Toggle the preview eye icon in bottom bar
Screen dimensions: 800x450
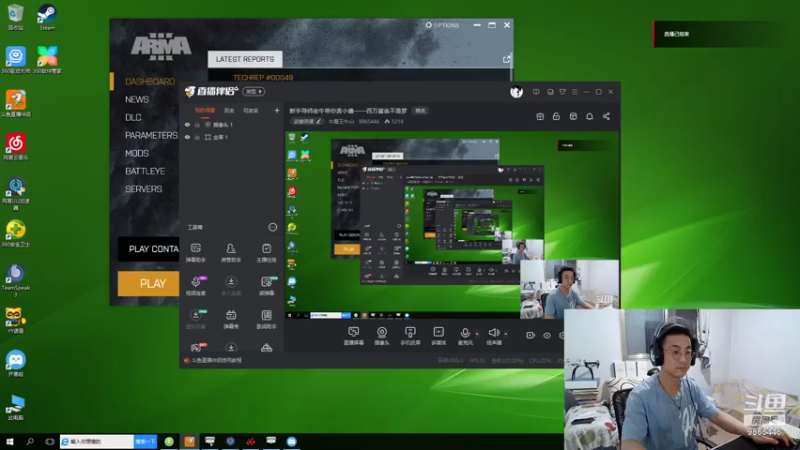(x=546, y=335)
